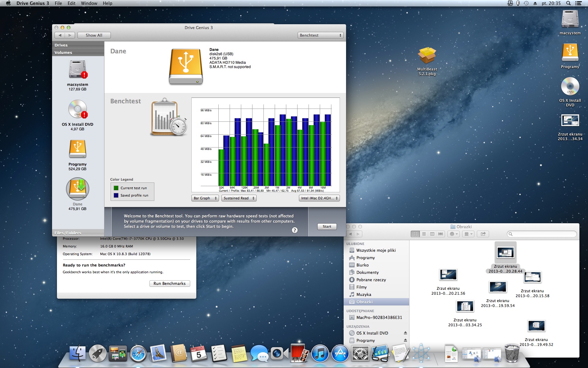Open the Finder action gear menu
588x368 pixels.
pos(454,234)
